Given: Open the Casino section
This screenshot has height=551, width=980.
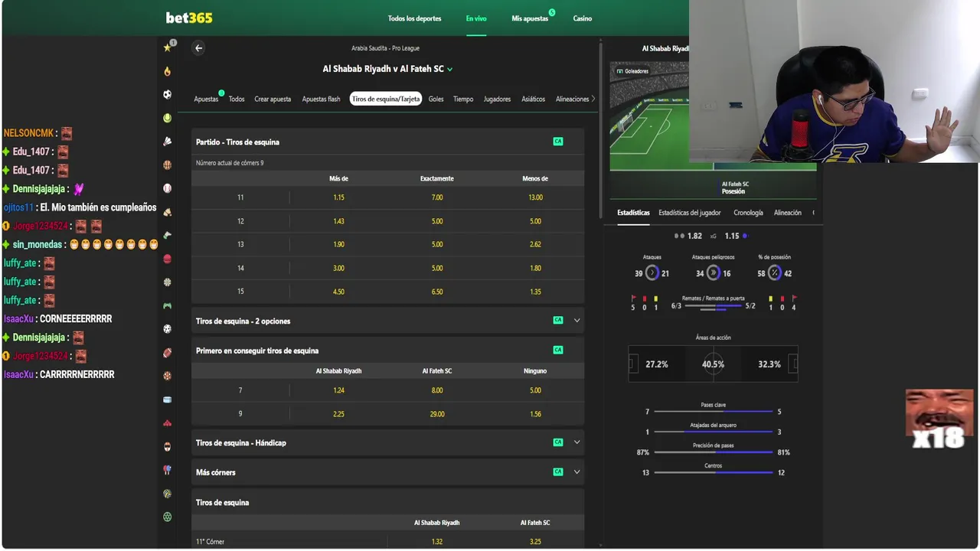Looking at the screenshot, I should click(x=583, y=18).
